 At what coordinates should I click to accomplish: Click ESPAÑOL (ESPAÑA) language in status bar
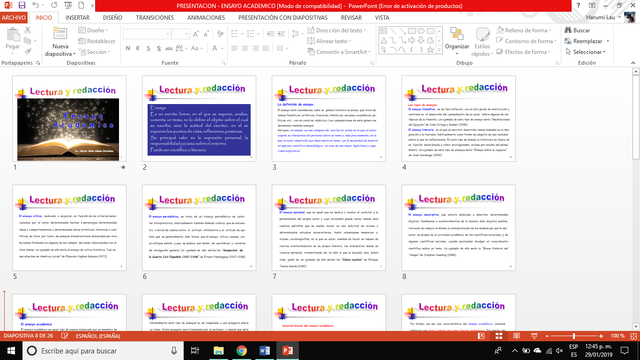tap(98, 336)
